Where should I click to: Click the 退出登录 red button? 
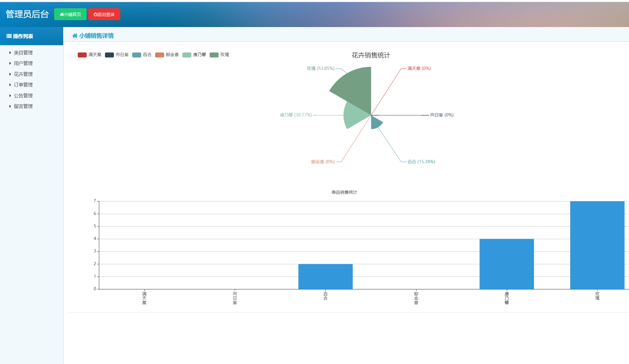click(104, 14)
